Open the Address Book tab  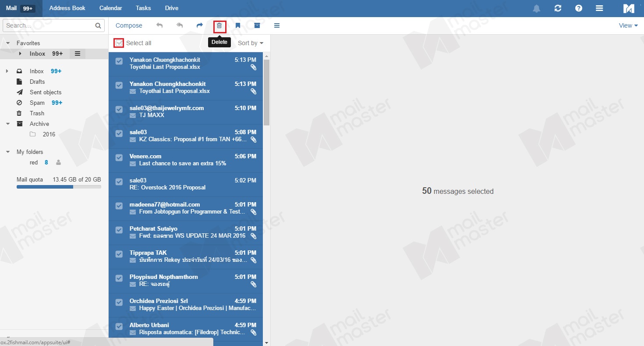coord(67,8)
